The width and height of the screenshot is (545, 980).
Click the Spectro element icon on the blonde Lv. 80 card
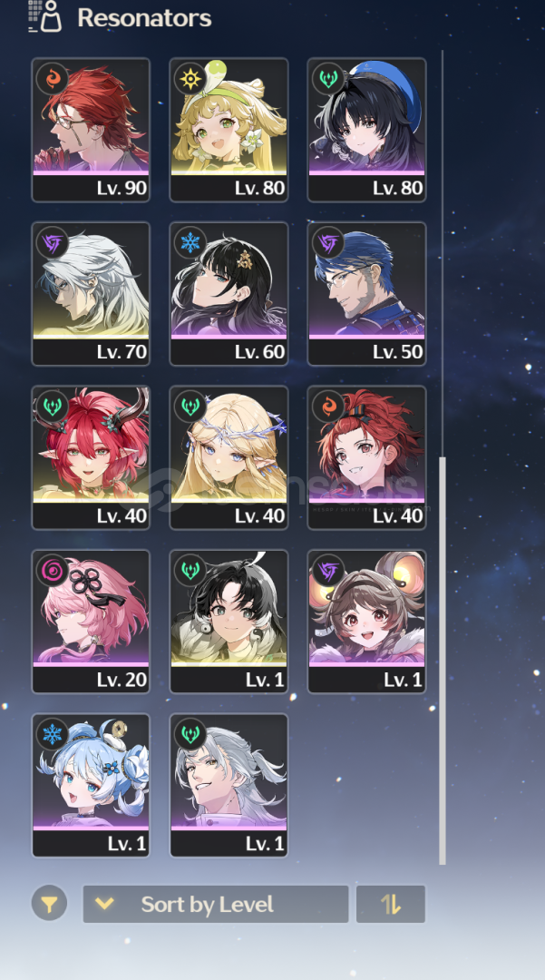coord(190,79)
